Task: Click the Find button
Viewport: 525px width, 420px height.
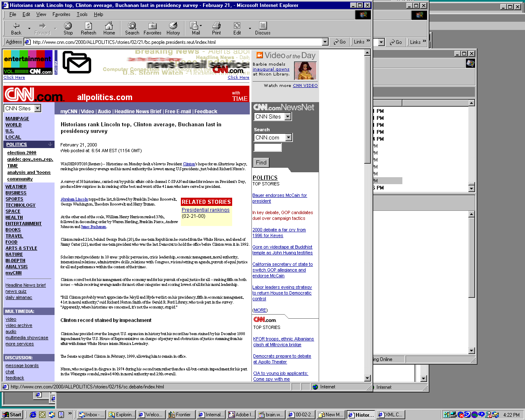Action: (x=261, y=162)
